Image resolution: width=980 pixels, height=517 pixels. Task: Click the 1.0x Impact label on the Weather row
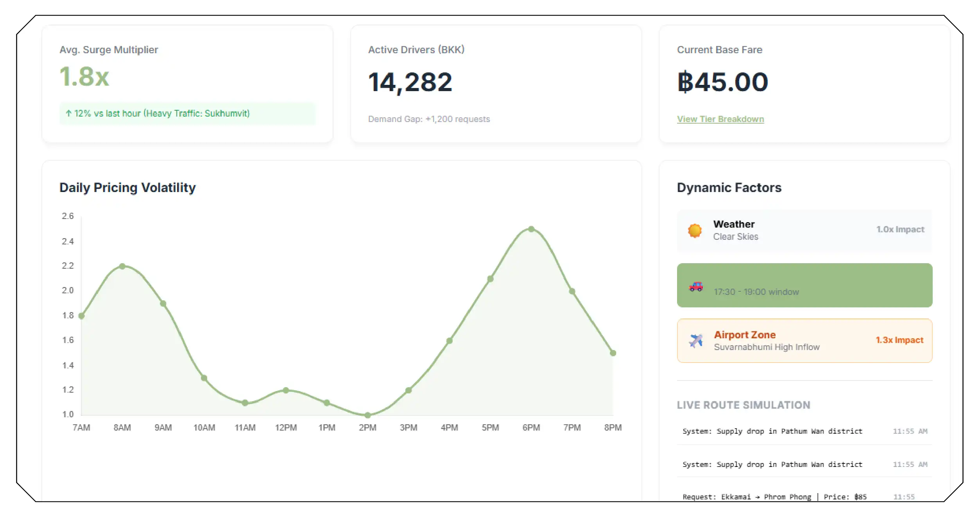click(x=900, y=230)
